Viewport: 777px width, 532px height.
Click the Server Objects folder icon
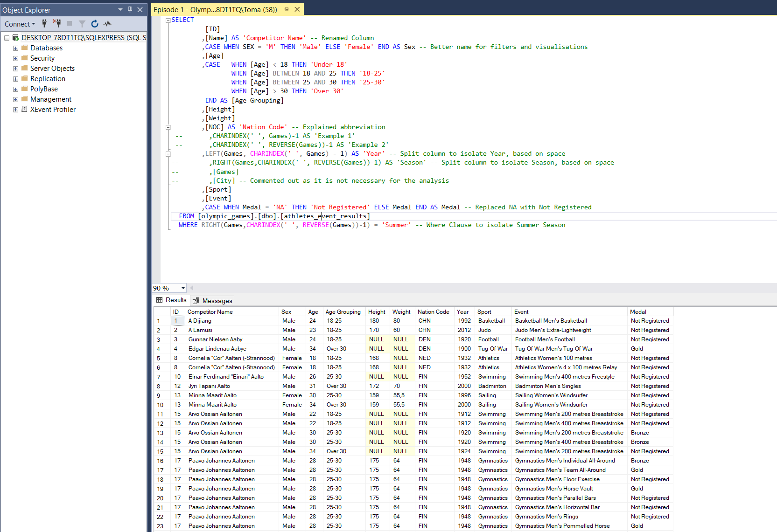pos(25,68)
